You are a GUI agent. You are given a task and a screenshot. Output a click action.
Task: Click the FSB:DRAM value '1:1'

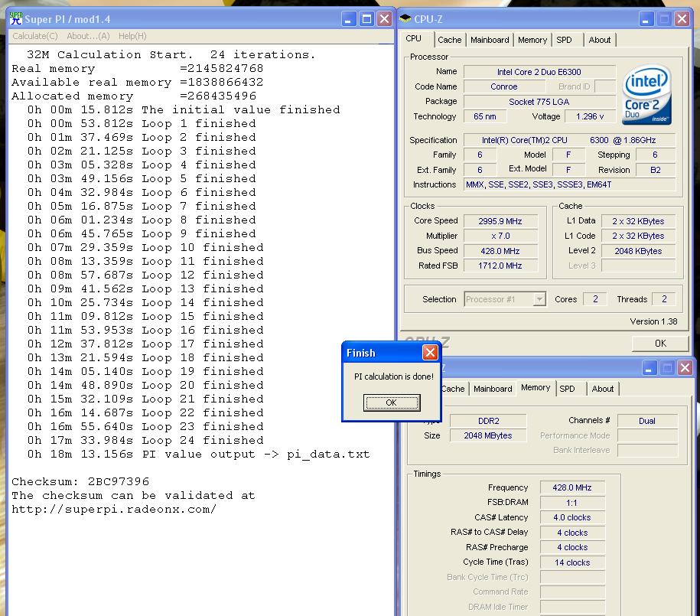pyautogui.click(x=572, y=503)
